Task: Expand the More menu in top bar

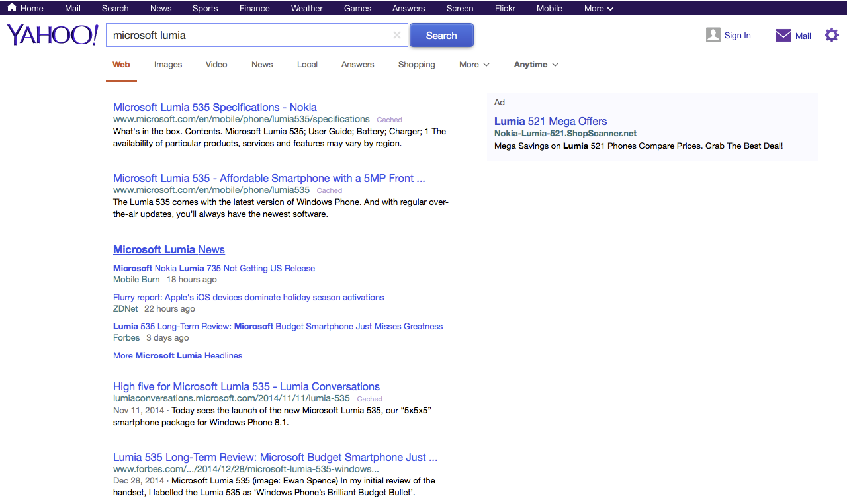Action: [x=598, y=9]
